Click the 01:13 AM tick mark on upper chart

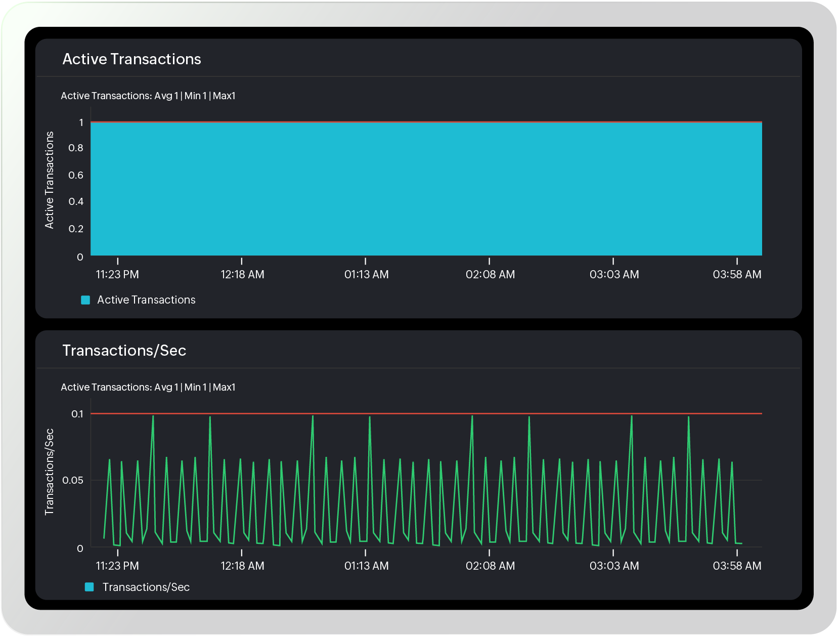[x=366, y=262]
